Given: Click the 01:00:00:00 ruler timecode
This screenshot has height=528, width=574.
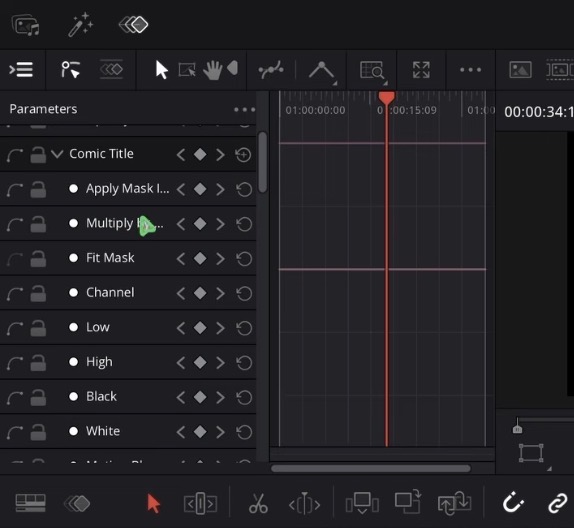Looking at the screenshot, I should 315,110.
